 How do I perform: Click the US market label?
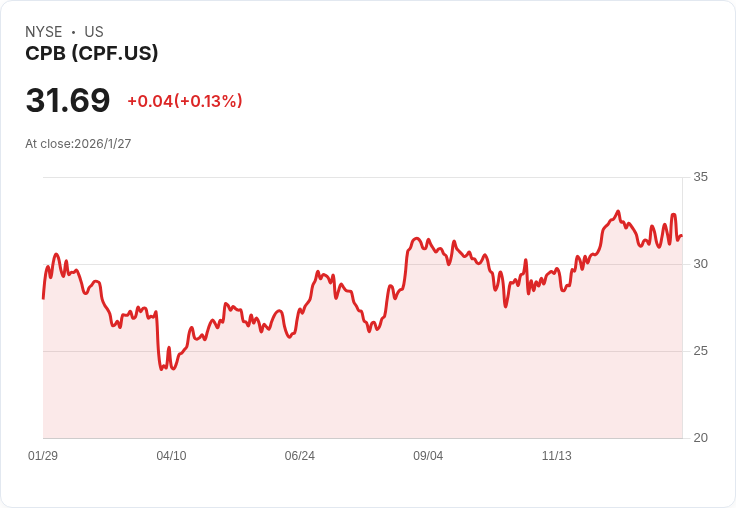pos(94,31)
